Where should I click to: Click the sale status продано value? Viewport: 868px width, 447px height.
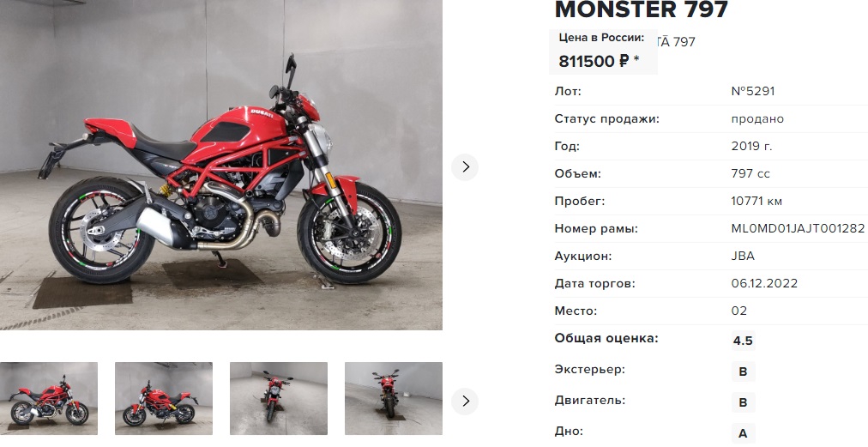[x=757, y=118]
